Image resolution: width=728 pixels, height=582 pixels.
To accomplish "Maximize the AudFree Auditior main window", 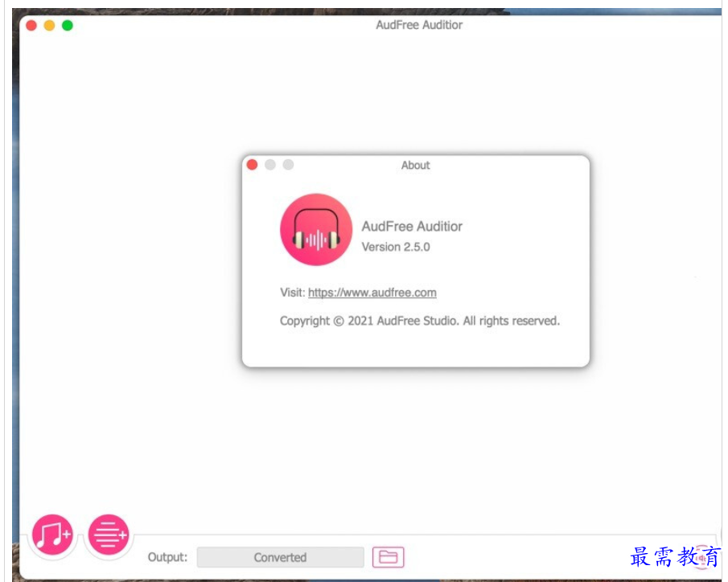I will pyautogui.click(x=68, y=26).
